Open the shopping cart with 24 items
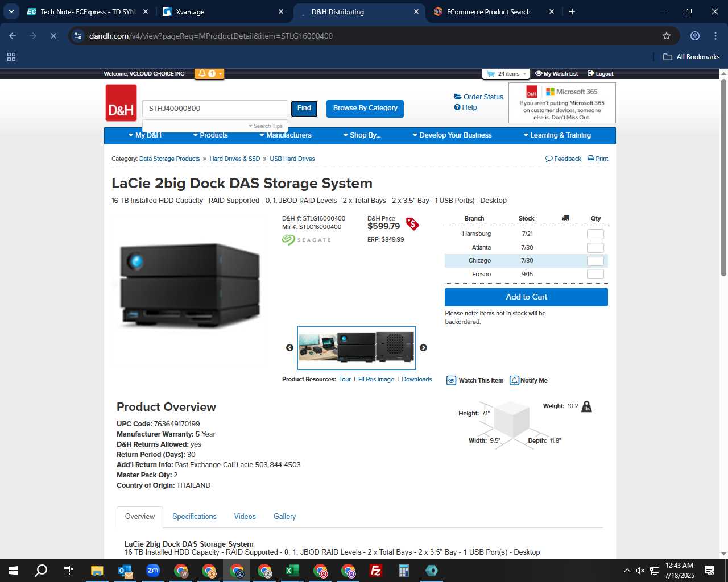This screenshot has width=728, height=582. click(x=506, y=74)
